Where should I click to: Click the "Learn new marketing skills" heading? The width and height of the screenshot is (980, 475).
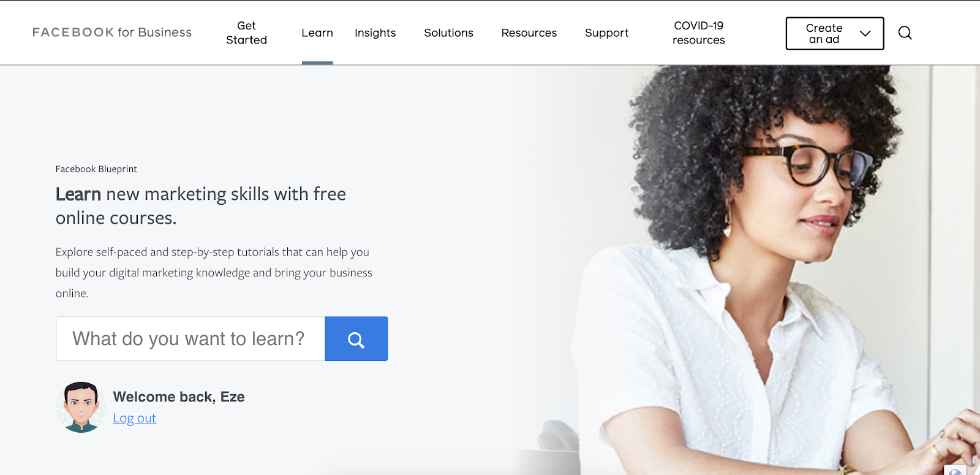click(201, 206)
